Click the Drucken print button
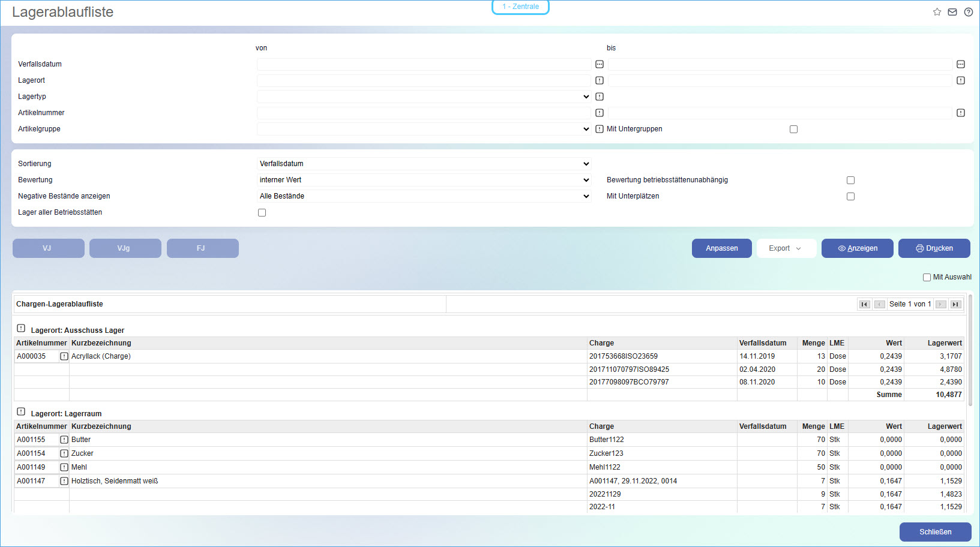This screenshot has height=547, width=980. click(x=934, y=248)
